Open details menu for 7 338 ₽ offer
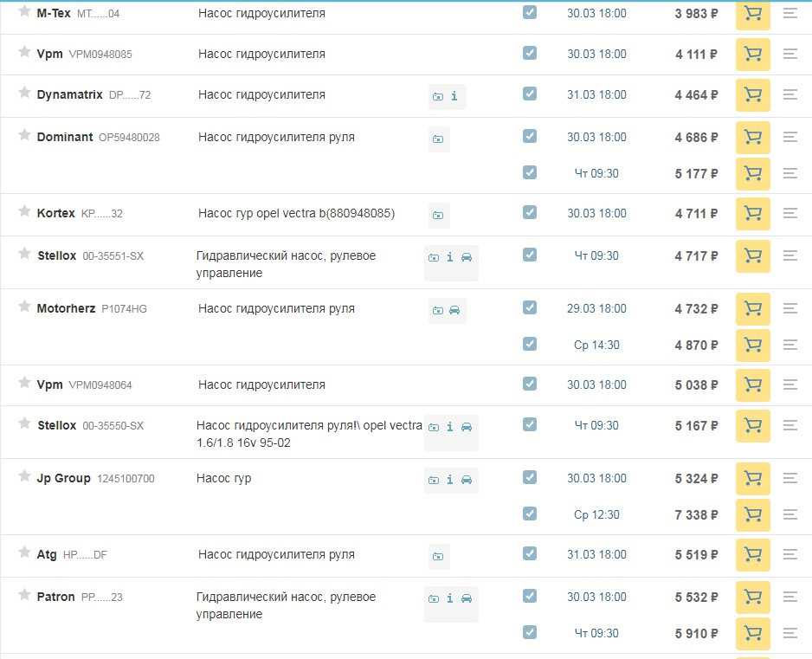This screenshot has height=659, width=812. tap(790, 515)
